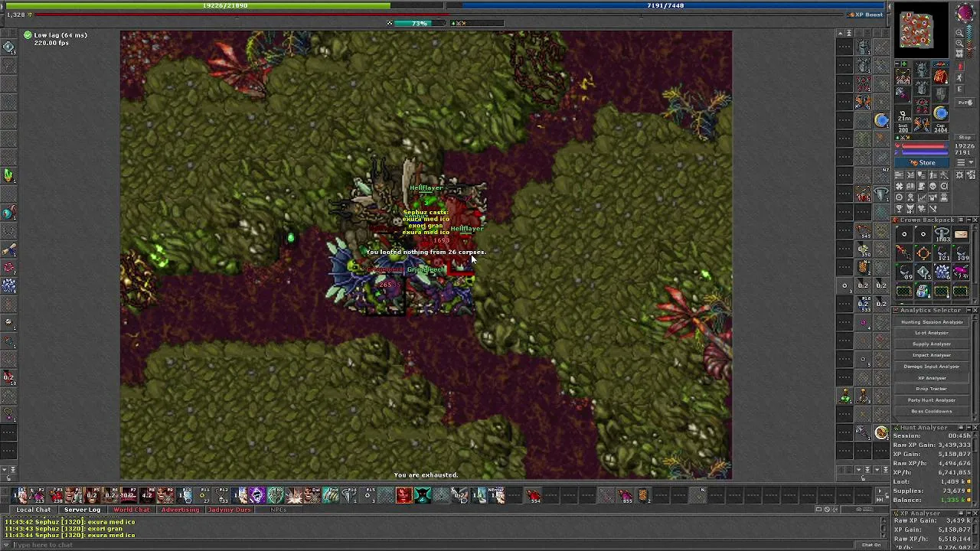Click the purple swirl spell action icon
This screenshot has width=980, height=551.
pos(256,496)
